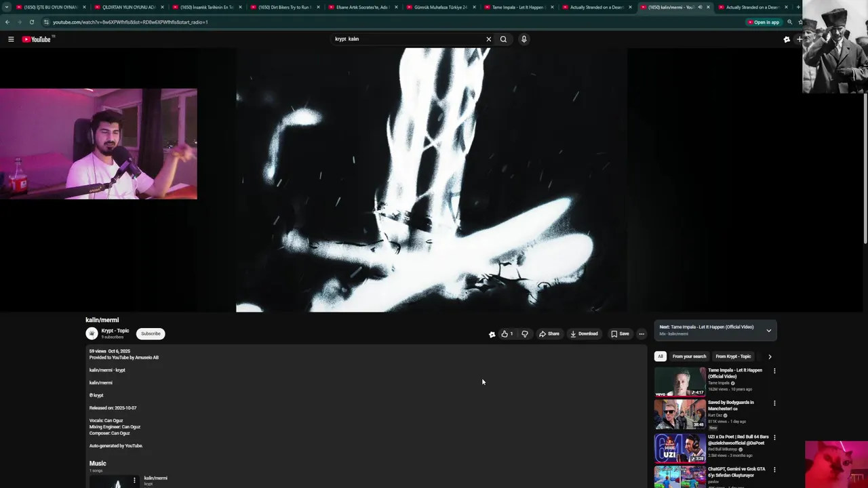Open the Krypt - Topic channel name link
The width and height of the screenshot is (868, 488).
pyautogui.click(x=115, y=331)
